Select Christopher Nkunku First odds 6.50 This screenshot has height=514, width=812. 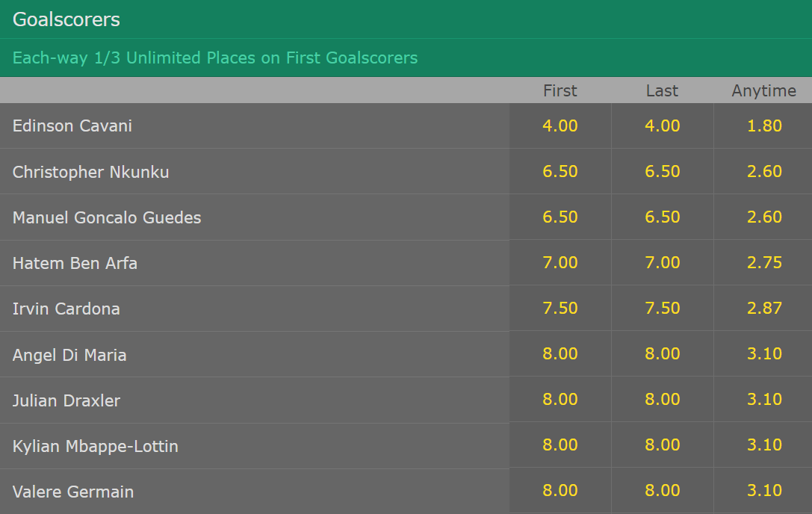pyautogui.click(x=560, y=172)
